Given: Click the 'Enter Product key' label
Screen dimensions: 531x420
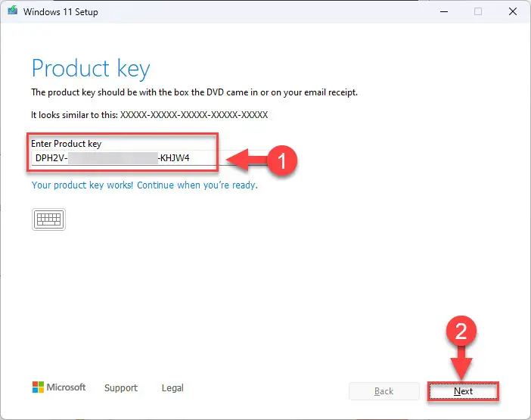Looking at the screenshot, I should pos(67,144).
